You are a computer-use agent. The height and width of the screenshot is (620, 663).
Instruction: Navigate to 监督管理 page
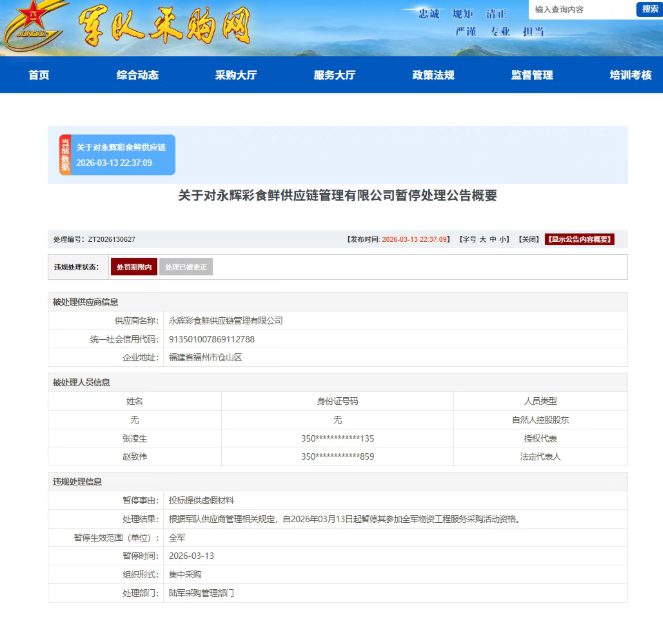click(x=532, y=75)
